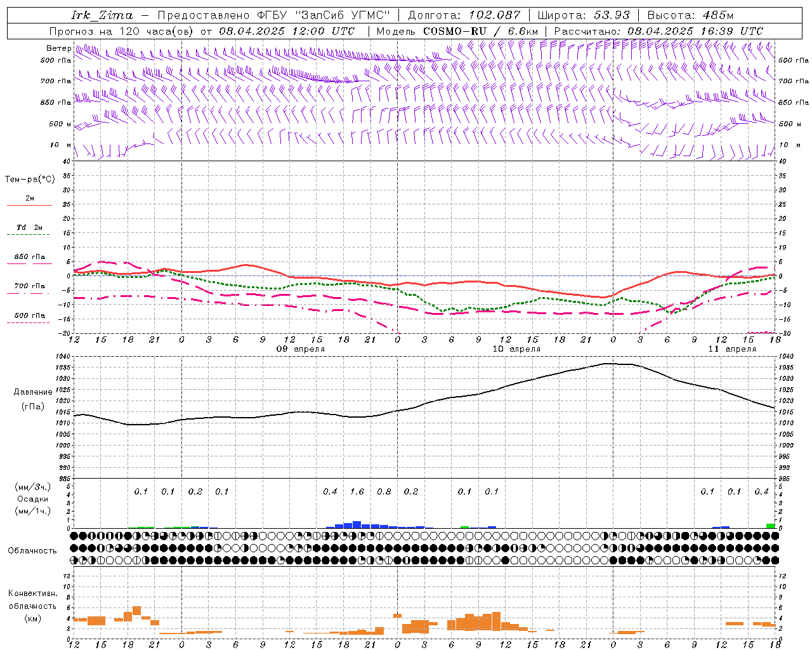Click the tallest blue precipitation bar

pyautogui.click(x=357, y=525)
